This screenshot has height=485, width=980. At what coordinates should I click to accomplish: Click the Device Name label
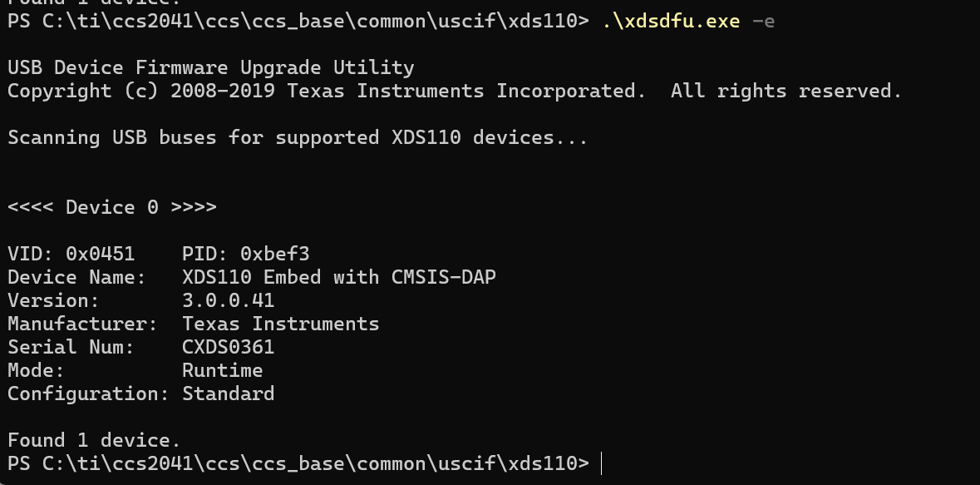pos(76,277)
